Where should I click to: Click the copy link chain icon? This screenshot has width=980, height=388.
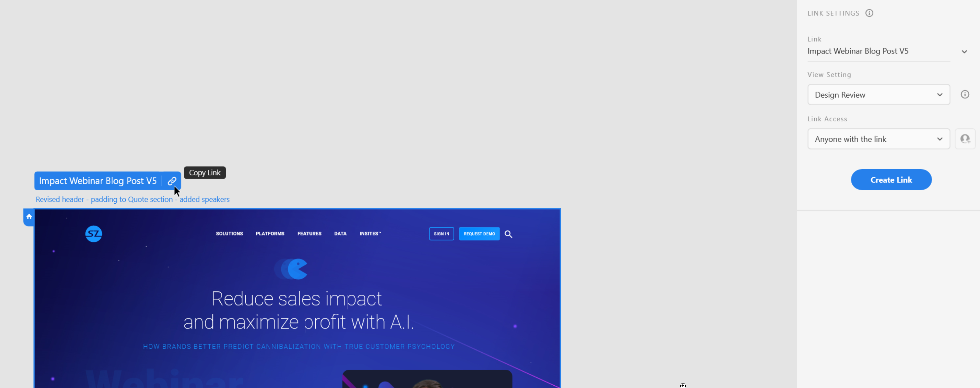coord(172,181)
